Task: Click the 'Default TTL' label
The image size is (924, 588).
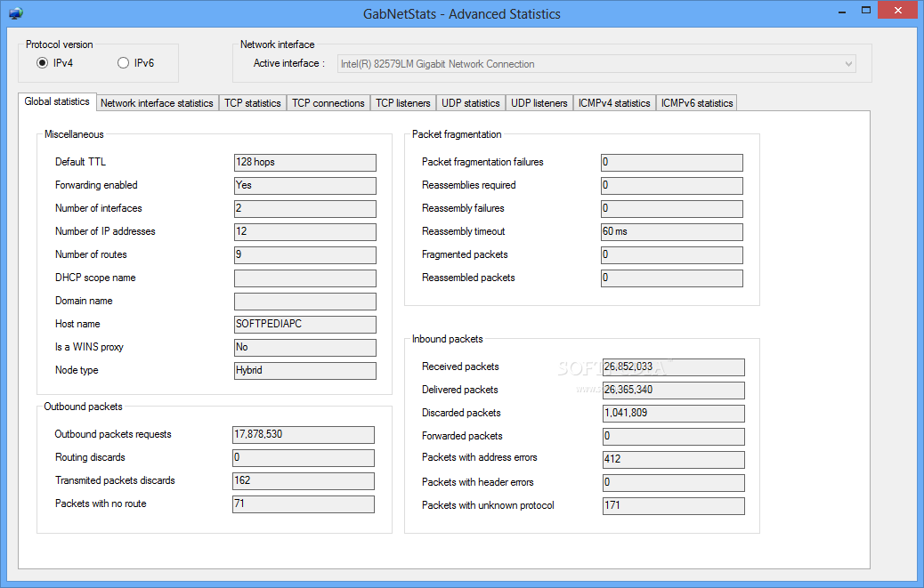Action: [80, 162]
